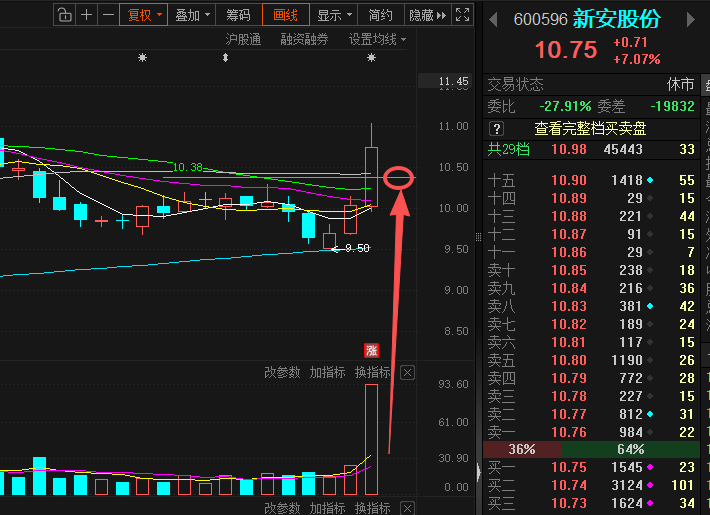Open the 显示 display menu
The height and width of the screenshot is (515, 710).
click(334, 15)
